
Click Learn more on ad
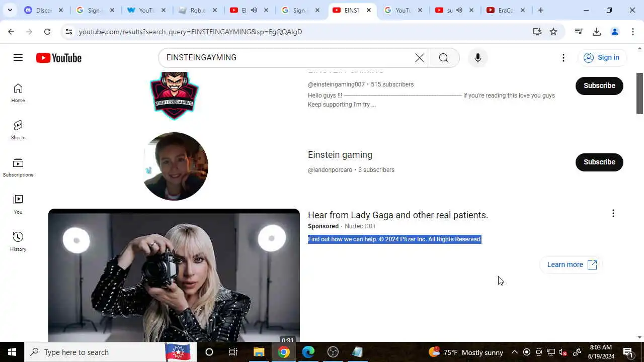point(572,264)
